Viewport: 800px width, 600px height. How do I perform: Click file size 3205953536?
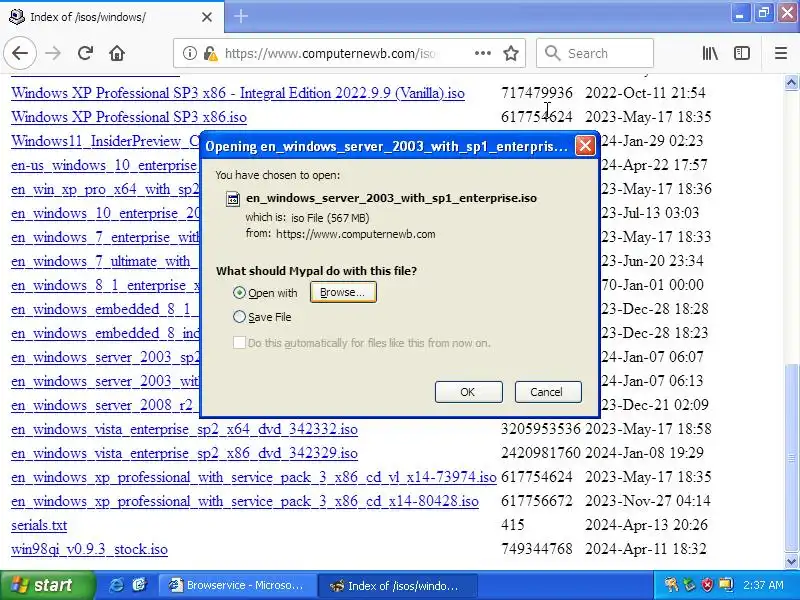tap(540, 429)
